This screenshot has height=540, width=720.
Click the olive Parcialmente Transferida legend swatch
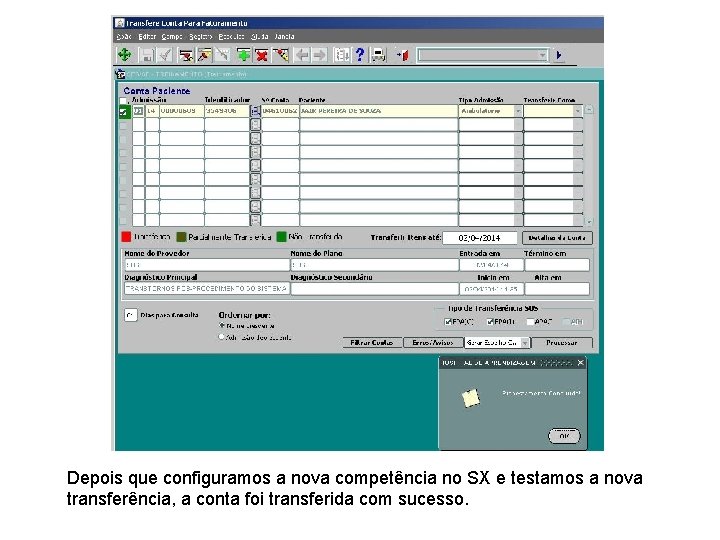click(x=181, y=237)
